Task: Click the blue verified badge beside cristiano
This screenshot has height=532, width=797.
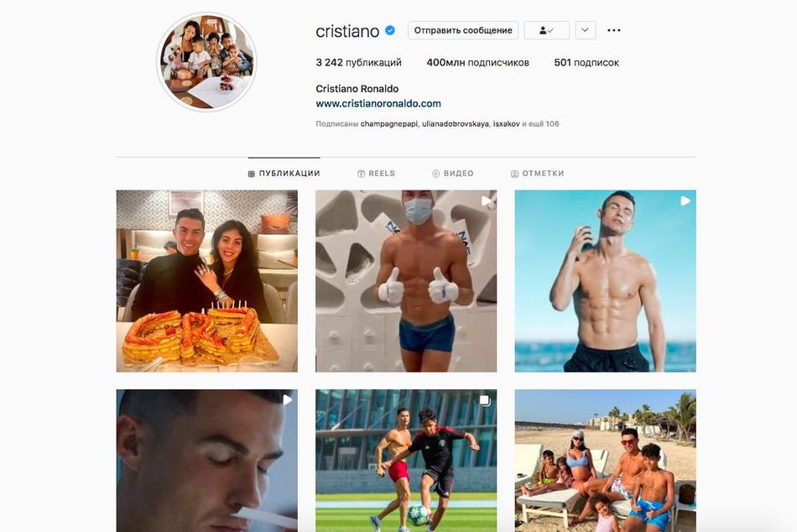Action: point(390,30)
